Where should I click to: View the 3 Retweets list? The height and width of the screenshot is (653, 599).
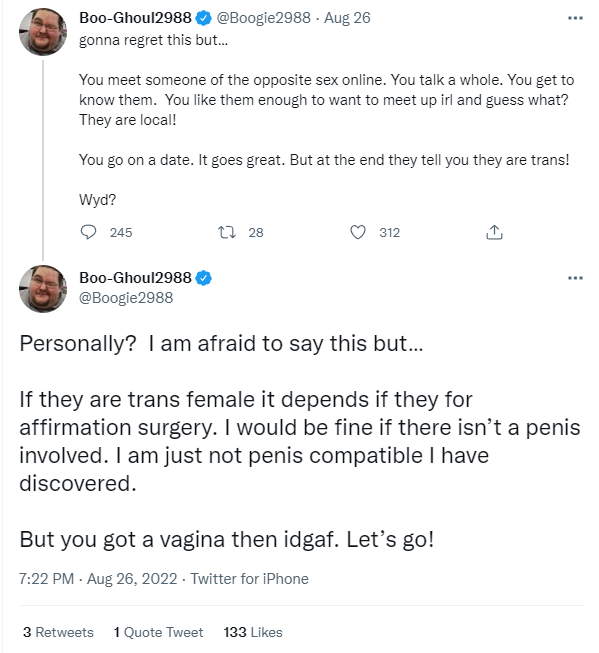click(58, 632)
